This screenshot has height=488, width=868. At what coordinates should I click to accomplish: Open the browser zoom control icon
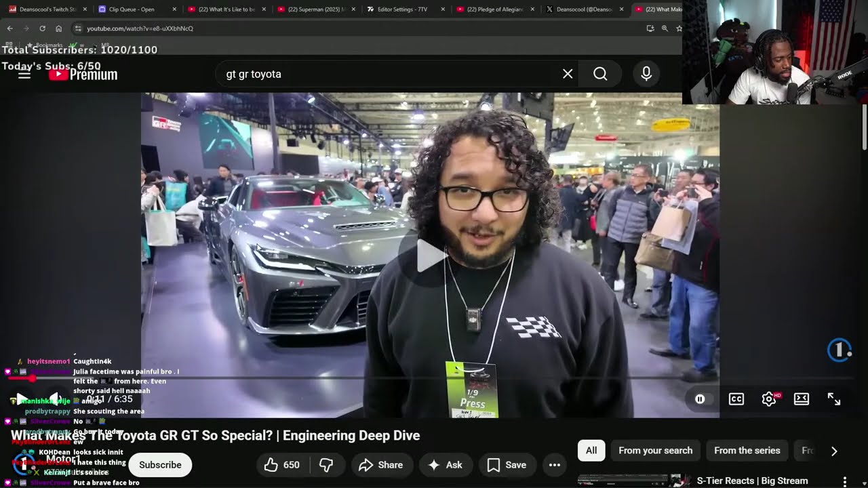[665, 28]
